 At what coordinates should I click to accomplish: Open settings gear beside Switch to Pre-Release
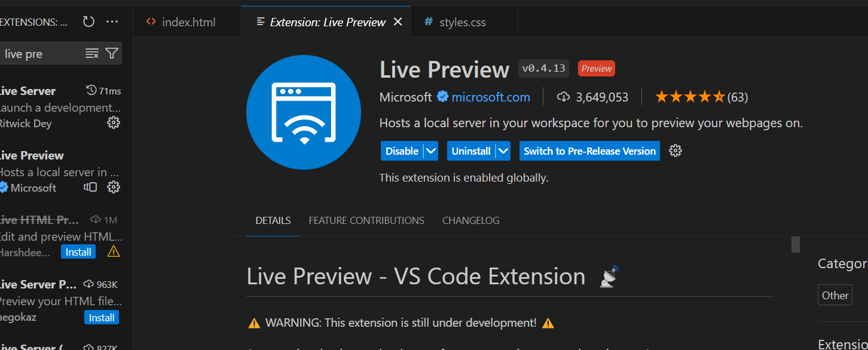click(x=676, y=151)
